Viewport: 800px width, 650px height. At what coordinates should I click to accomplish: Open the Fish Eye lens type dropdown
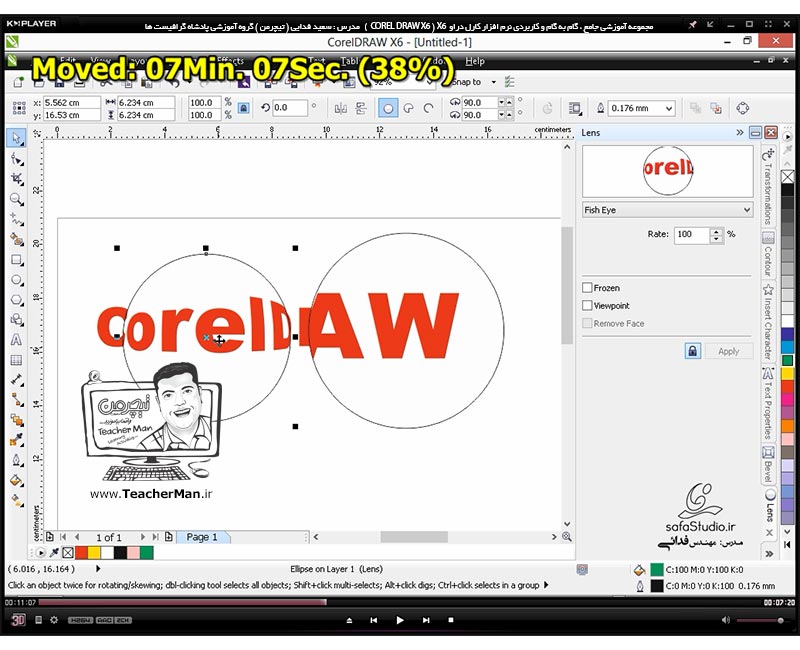pyautogui.click(x=667, y=210)
